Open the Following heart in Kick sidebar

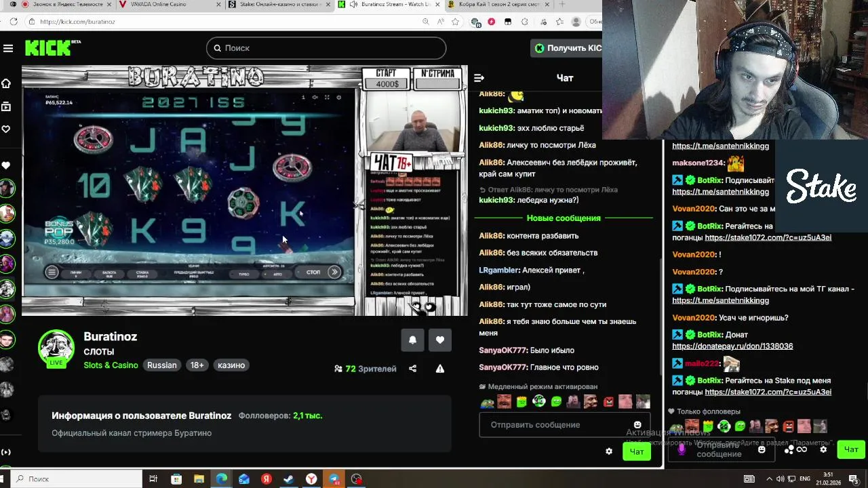tap(6, 129)
